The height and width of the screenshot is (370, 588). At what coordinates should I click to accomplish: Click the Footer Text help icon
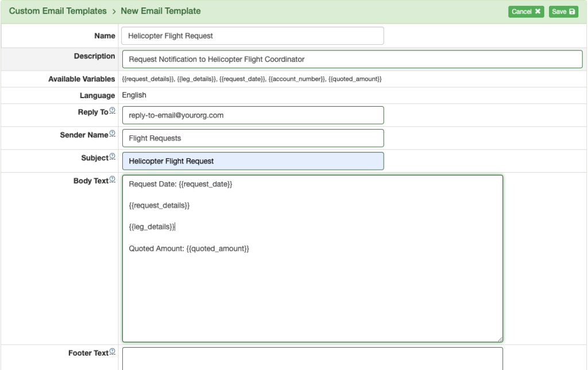113,353
